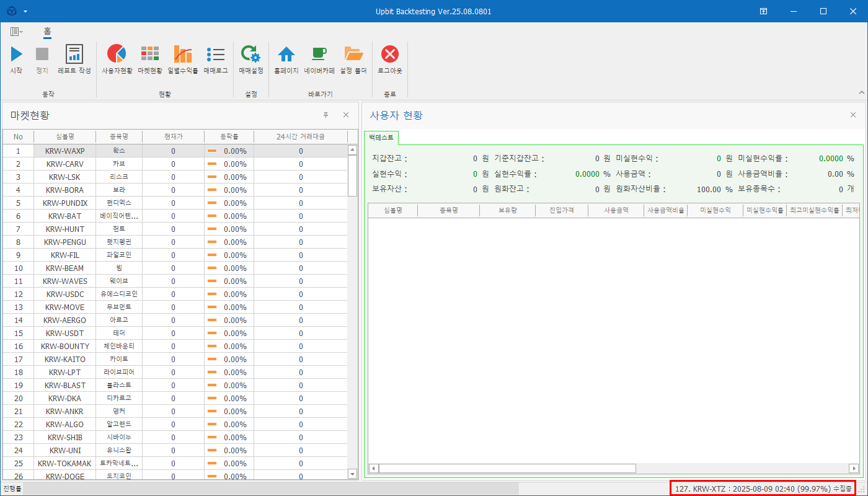The width and height of the screenshot is (868, 496).
Task: Sort holdings by 사용금액 header
Action: point(616,210)
